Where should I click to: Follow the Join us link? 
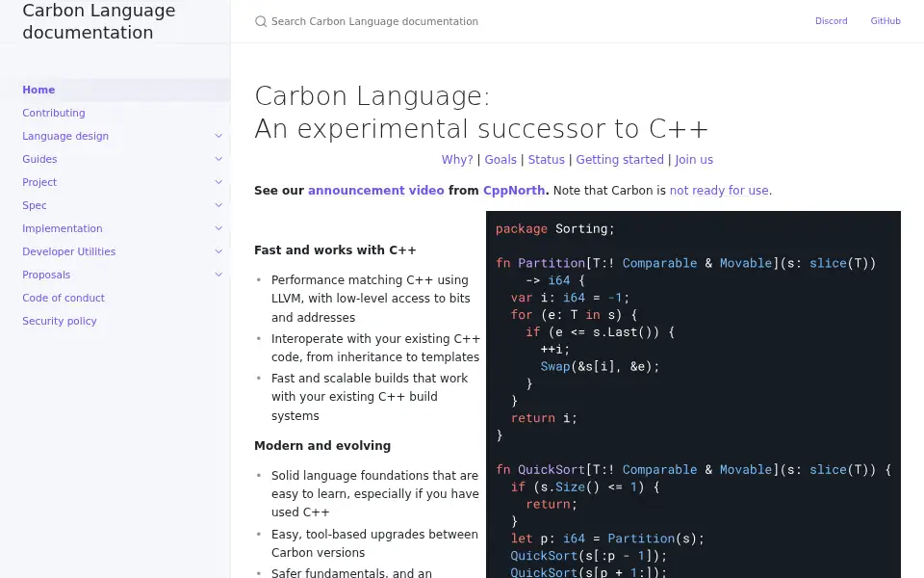pyautogui.click(x=694, y=160)
